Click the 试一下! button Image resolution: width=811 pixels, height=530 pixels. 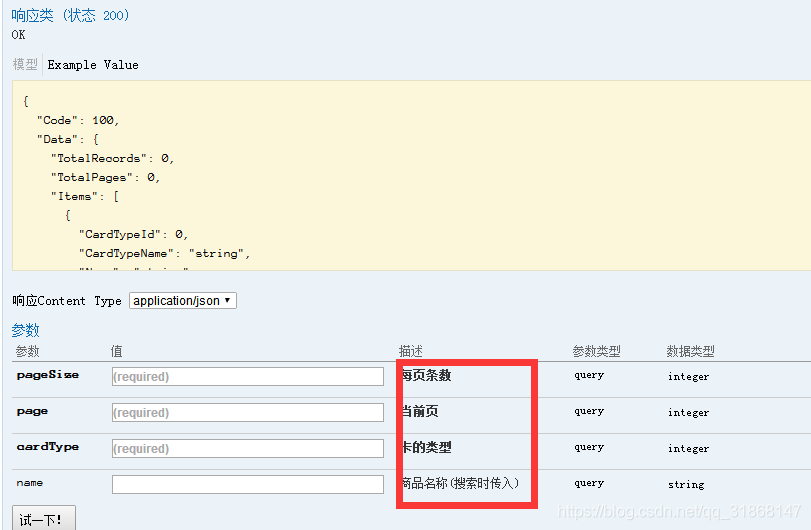coord(44,519)
